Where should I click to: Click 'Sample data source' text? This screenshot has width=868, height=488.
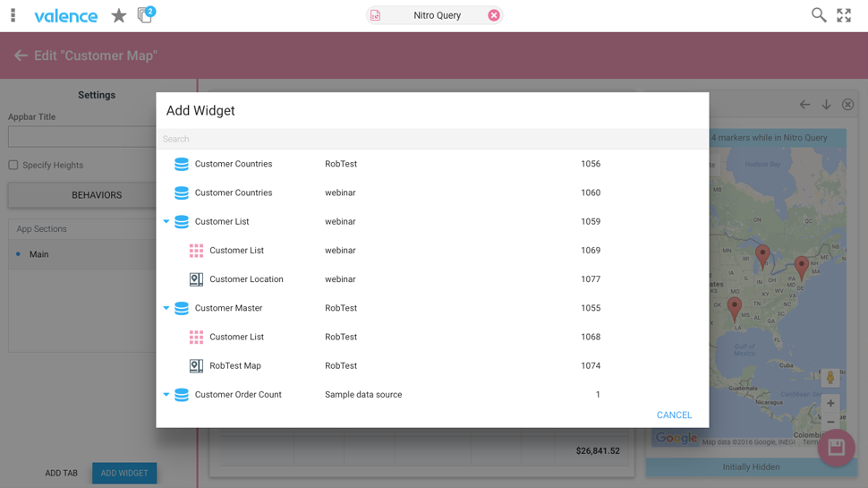(363, 394)
